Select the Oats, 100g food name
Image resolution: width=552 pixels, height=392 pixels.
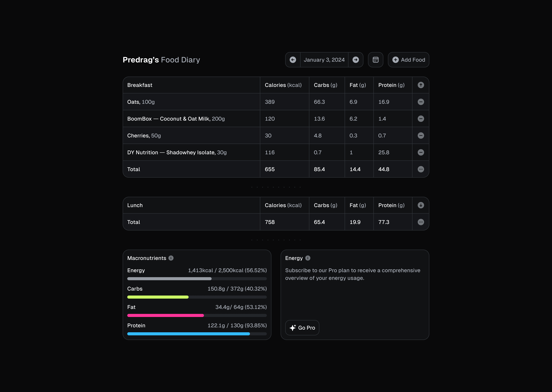pyautogui.click(x=141, y=102)
